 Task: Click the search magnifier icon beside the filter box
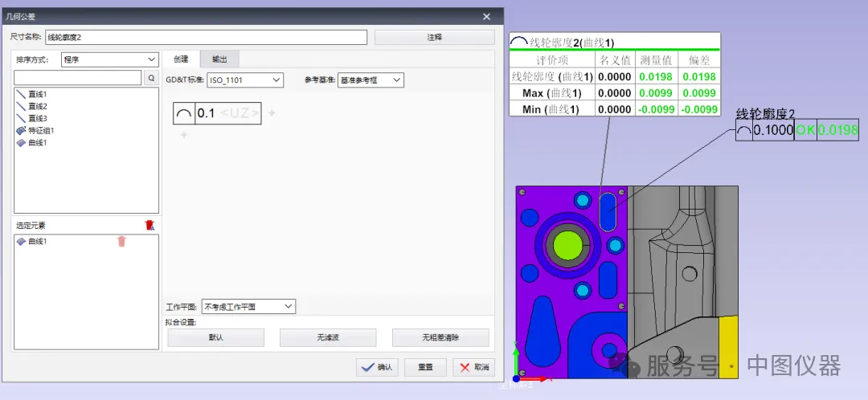pos(151,78)
